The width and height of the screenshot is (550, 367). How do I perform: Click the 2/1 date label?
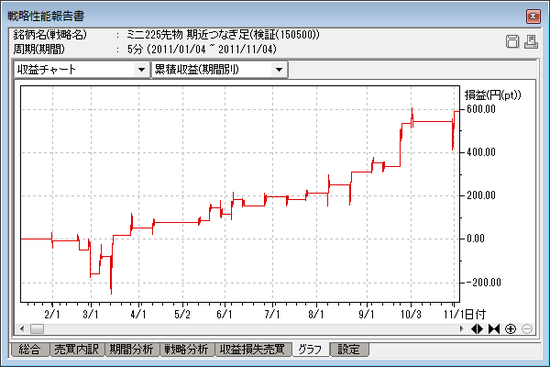click(x=52, y=314)
